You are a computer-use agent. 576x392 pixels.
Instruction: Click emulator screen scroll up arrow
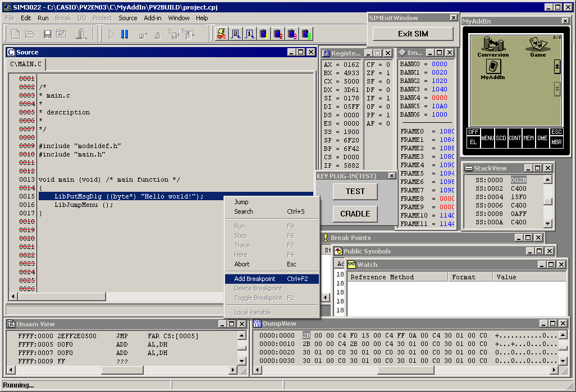coord(557,67)
